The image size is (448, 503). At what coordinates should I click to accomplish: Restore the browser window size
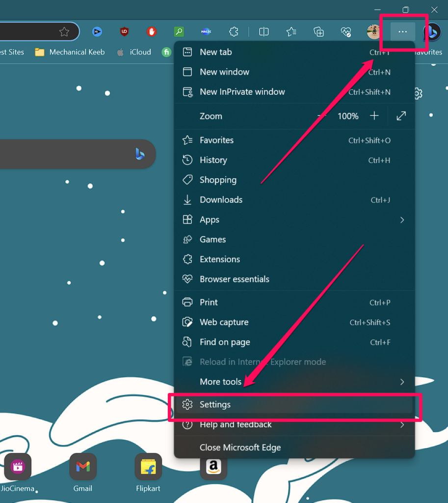406,10
